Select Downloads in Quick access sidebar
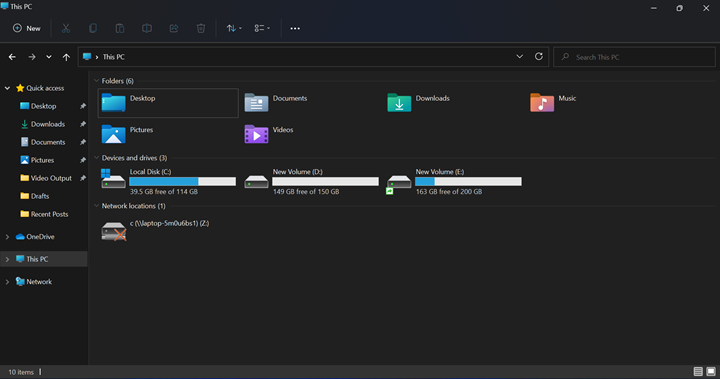The width and height of the screenshot is (720, 379). 44,124
